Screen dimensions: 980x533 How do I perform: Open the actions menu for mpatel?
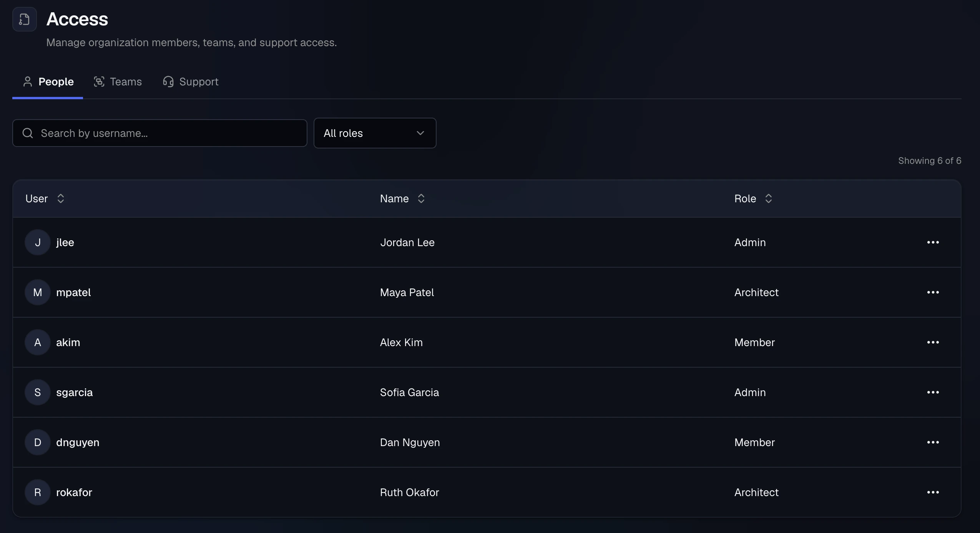(x=933, y=292)
